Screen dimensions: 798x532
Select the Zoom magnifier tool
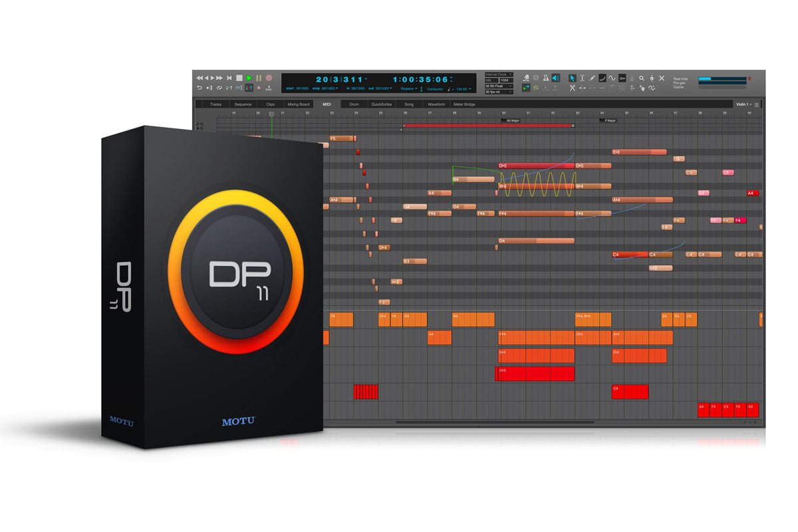pyautogui.click(x=642, y=78)
